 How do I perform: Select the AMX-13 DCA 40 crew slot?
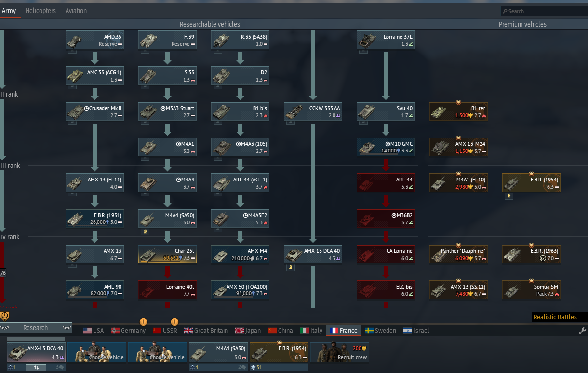click(36, 352)
